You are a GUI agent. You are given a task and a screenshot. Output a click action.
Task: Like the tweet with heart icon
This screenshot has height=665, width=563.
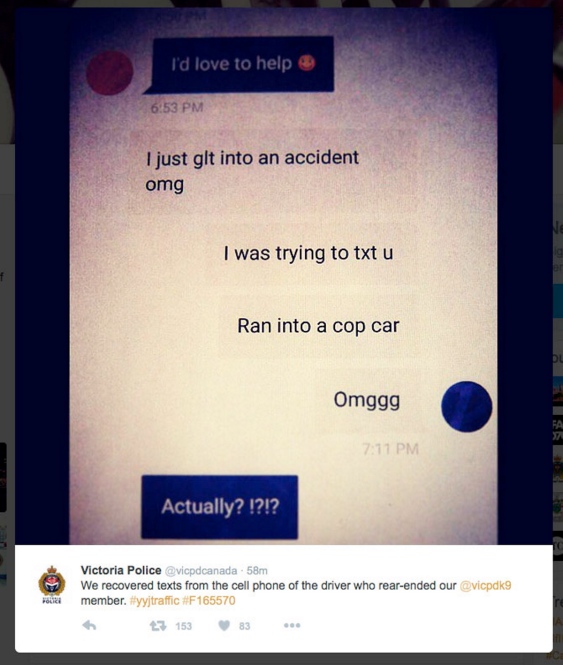click(x=224, y=626)
